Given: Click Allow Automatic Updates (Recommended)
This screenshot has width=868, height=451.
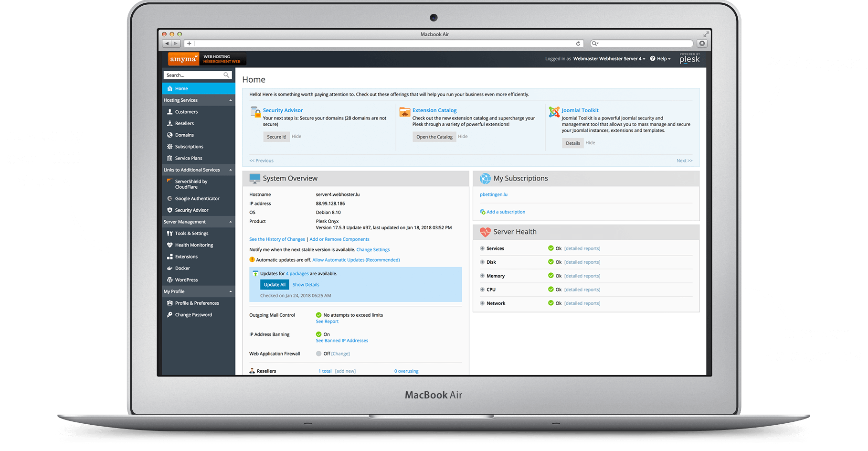Looking at the screenshot, I should pyautogui.click(x=356, y=260).
